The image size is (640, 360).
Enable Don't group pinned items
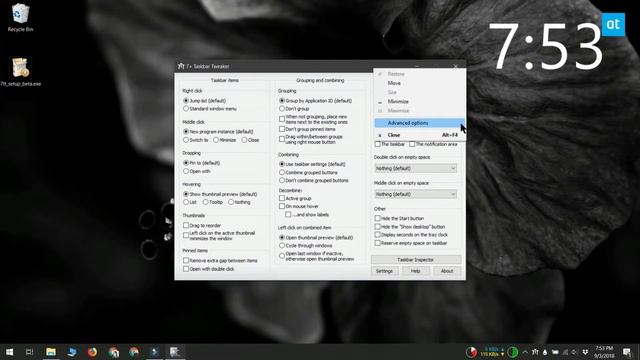[307, 129]
